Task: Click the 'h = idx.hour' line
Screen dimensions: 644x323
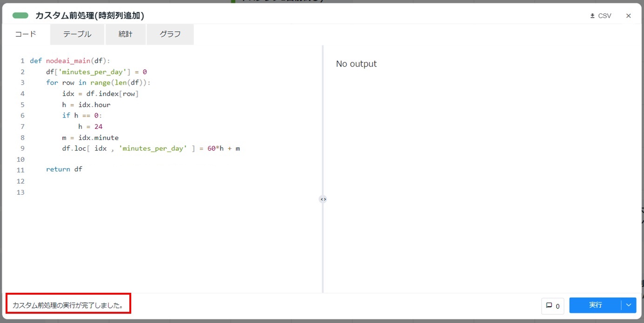Action: tap(86, 105)
